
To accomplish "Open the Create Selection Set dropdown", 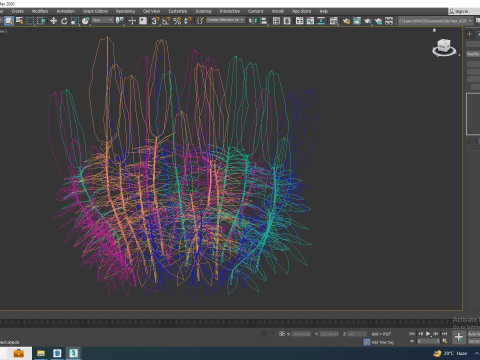I will pyautogui.click(x=225, y=20).
